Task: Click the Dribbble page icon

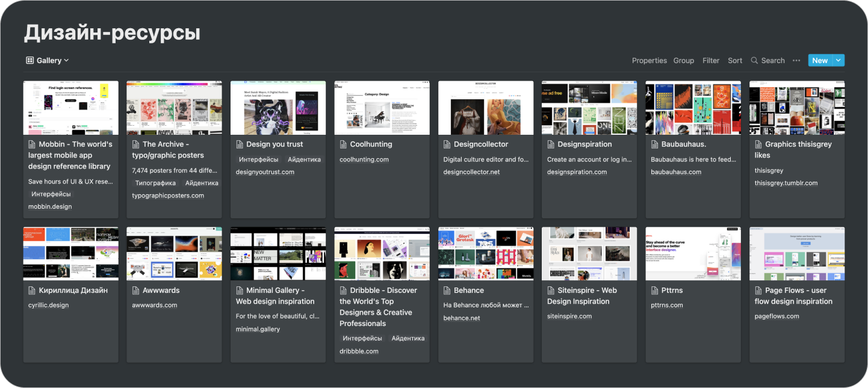Action: point(344,291)
